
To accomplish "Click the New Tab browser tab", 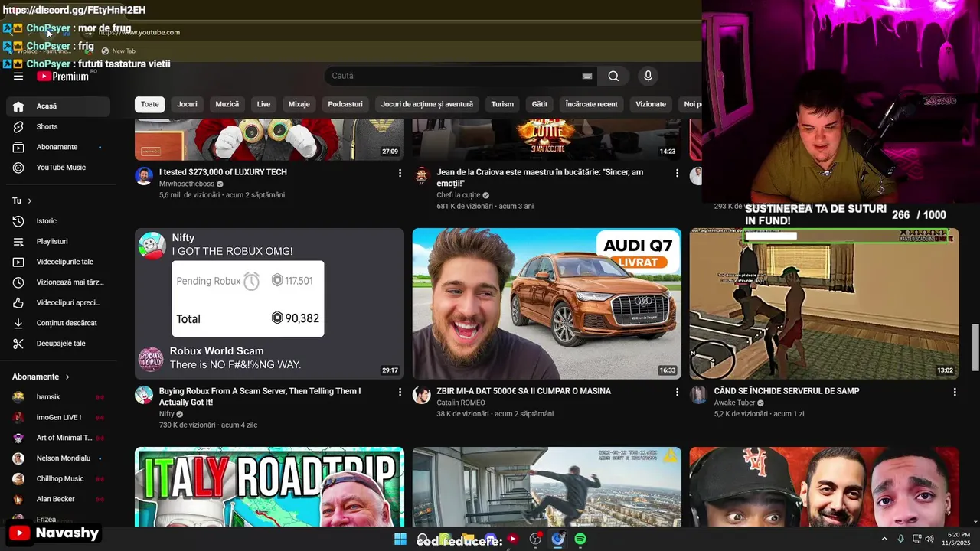I will tap(119, 51).
